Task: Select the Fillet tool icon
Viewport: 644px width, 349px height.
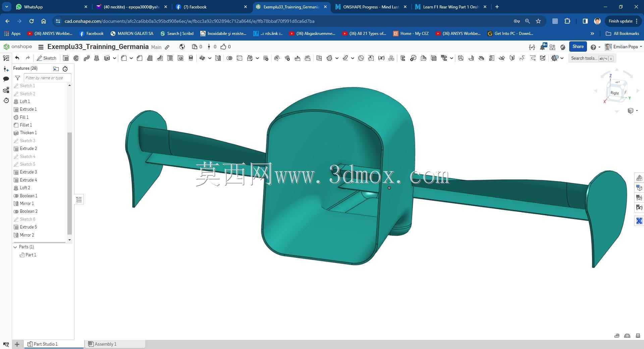Action: [x=124, y=58]
